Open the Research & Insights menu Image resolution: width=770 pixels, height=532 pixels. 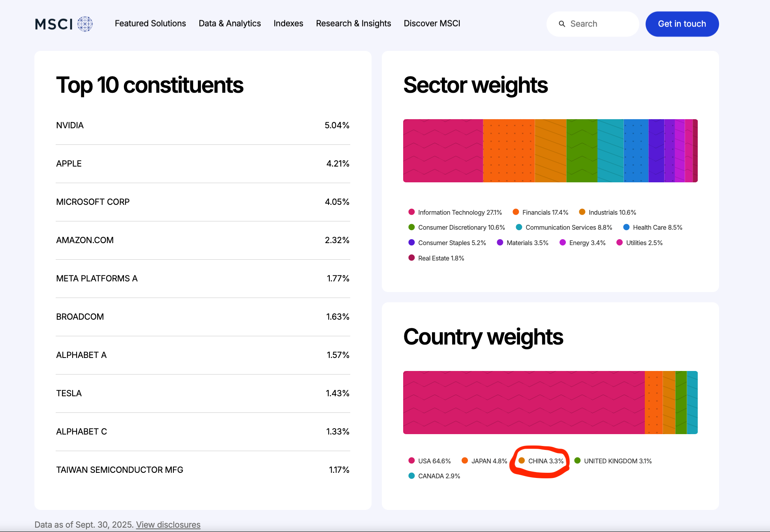(x=353, y=24)
